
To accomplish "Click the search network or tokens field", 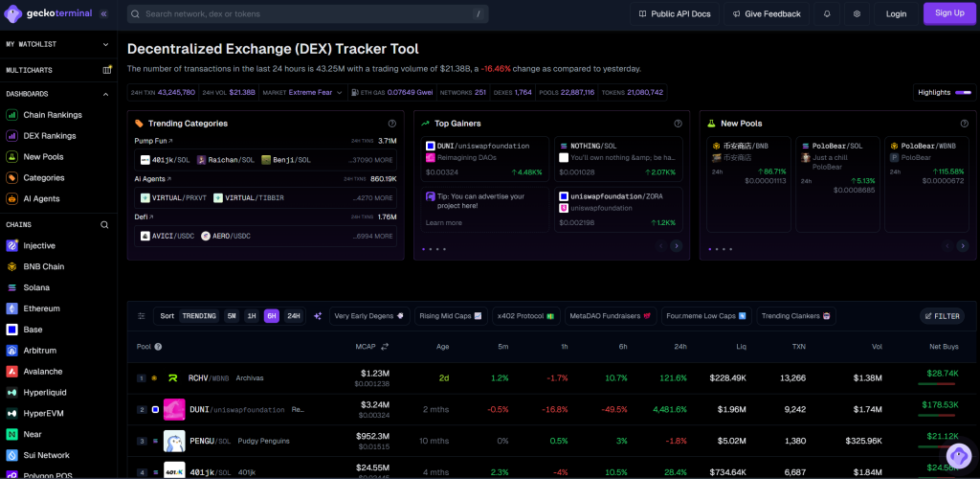I will (x=306, y=14).
